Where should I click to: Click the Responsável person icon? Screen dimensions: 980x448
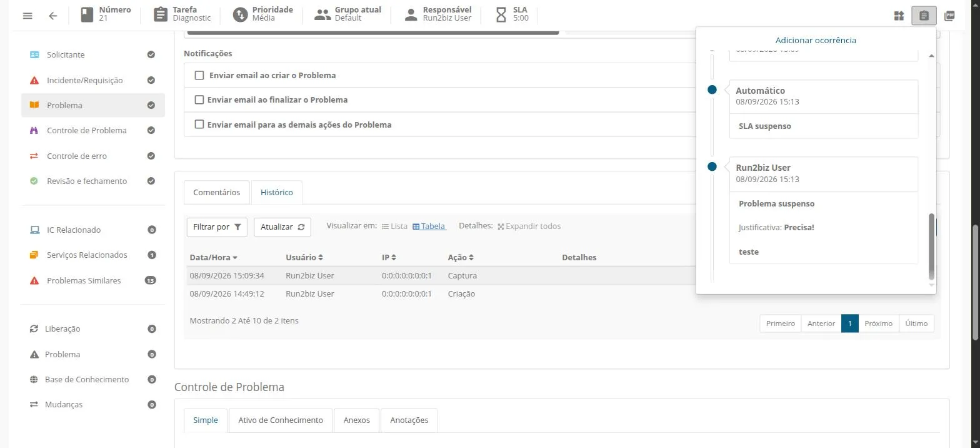tap(411, 14)
